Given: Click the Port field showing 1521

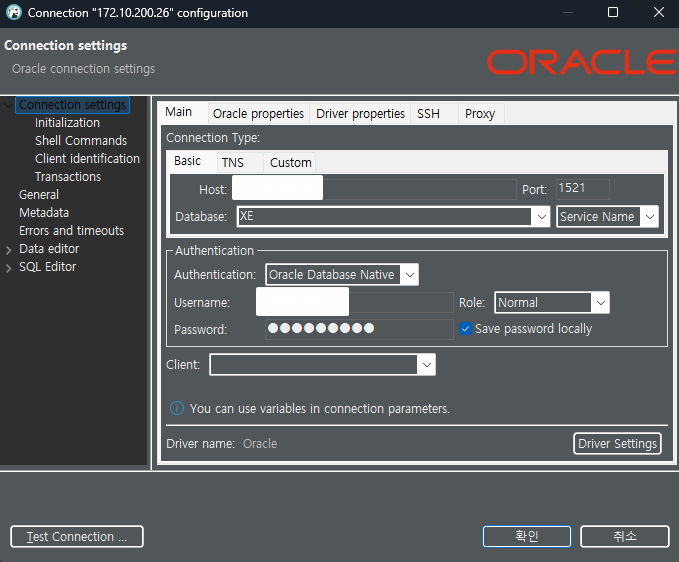Looking at the screenshot, I should [x=582, y=188].
